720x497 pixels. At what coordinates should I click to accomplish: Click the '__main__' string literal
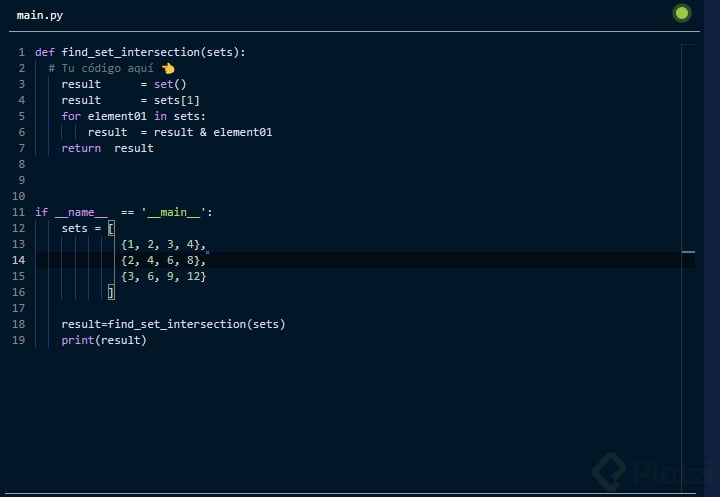(x=174, y=212)
